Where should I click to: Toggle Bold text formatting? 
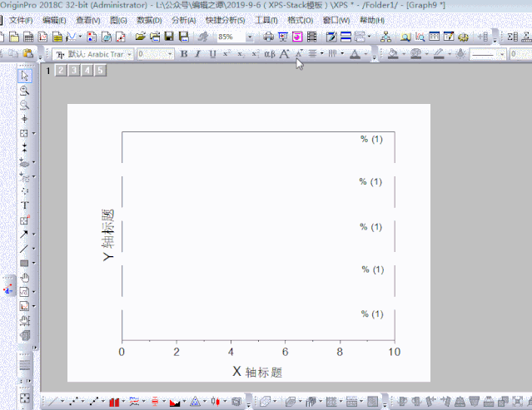tap(184, 54)
